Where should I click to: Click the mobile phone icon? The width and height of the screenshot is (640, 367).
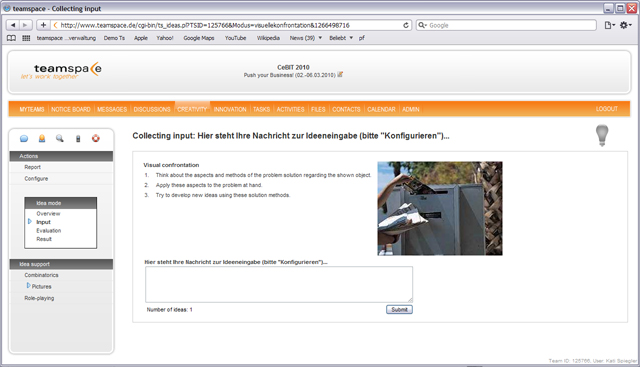tap(78, 139)
